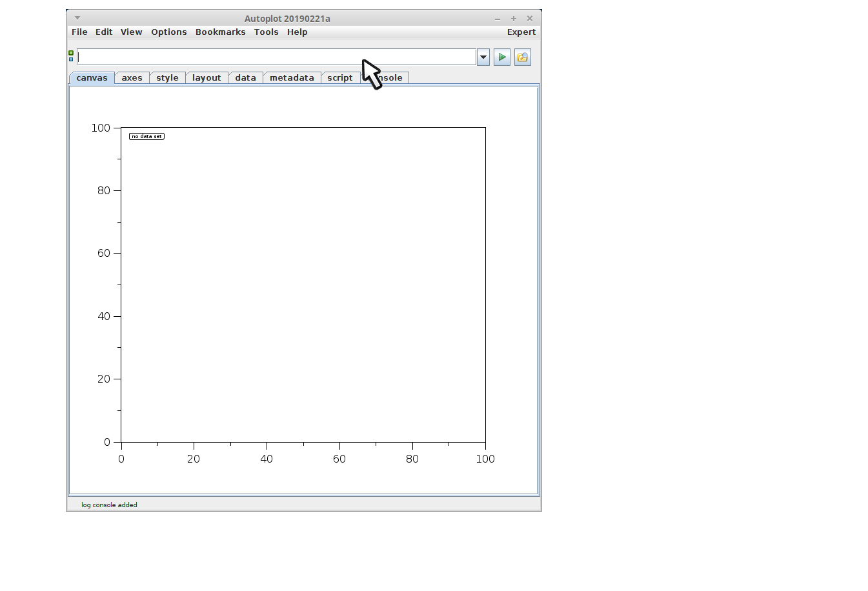Maximize the Autoplot window
868x591 pixels.
click(514, 19)
